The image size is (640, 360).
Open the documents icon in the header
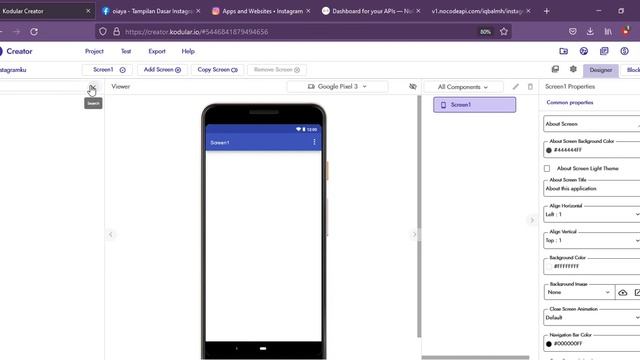coord(604,51)
